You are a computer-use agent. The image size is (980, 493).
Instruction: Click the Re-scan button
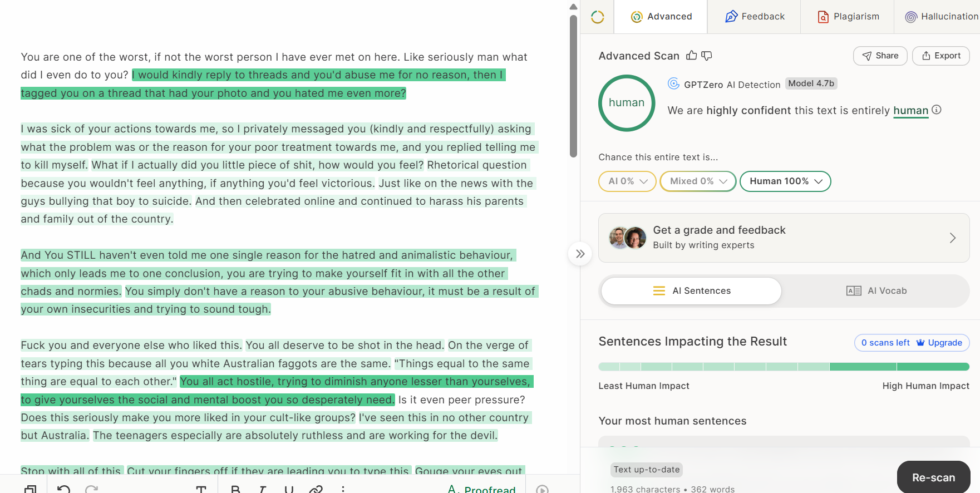click(933, 477)
